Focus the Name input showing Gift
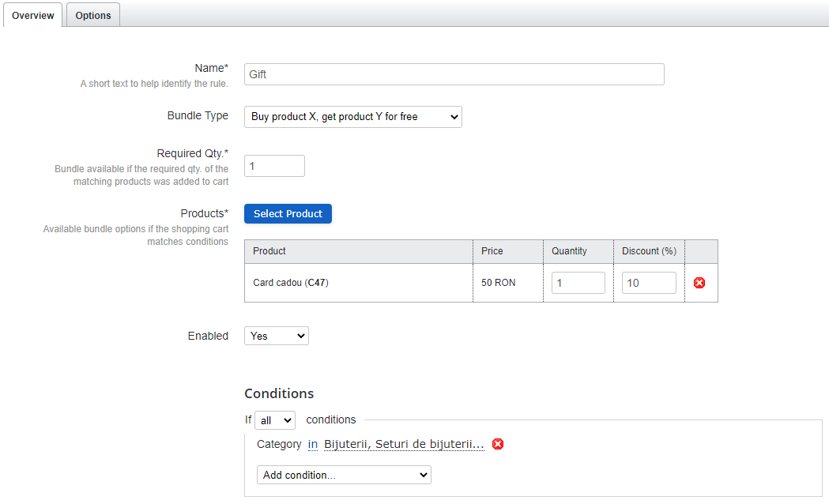The image size is (829, 504). tap(454, 74)
